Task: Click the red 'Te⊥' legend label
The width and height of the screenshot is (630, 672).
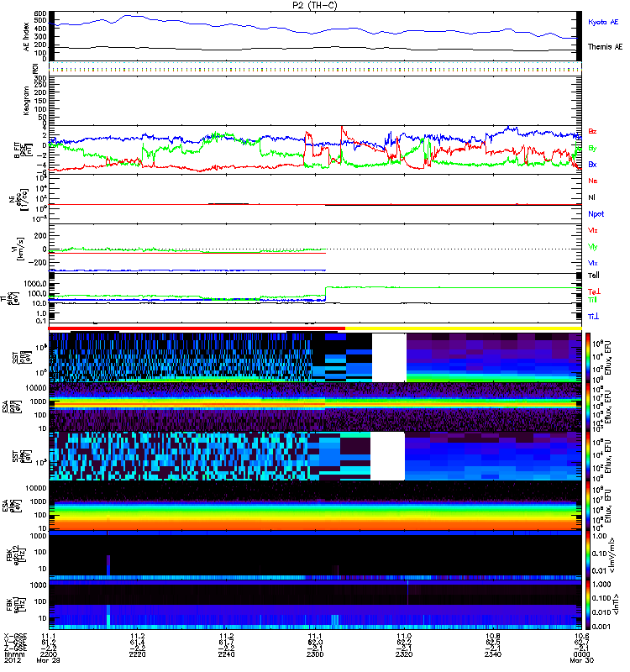Action: click(x=594, y=291)
